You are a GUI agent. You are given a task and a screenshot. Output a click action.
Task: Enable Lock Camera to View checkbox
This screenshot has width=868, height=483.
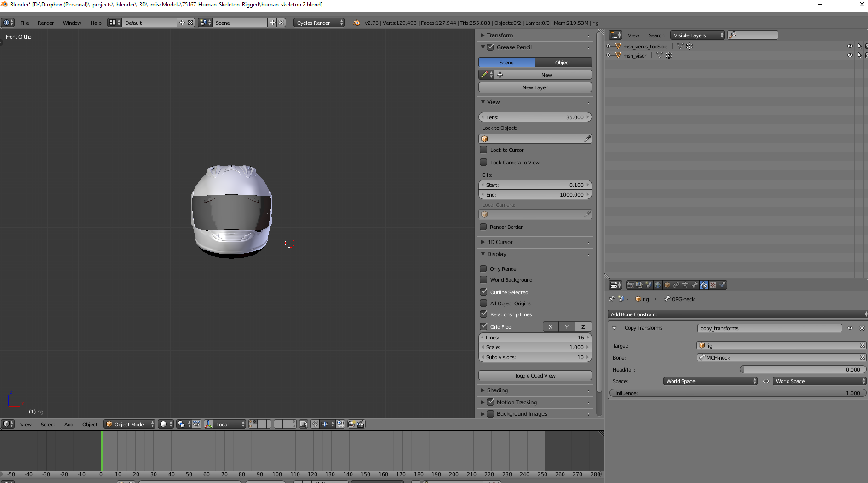(483, 162)
